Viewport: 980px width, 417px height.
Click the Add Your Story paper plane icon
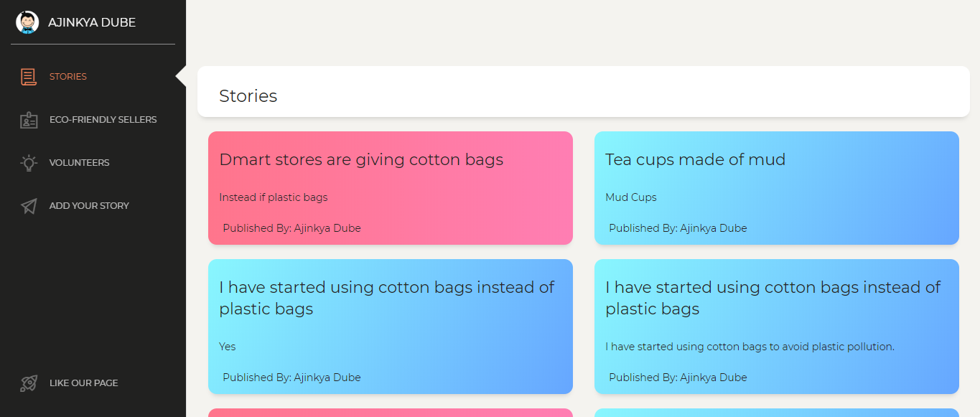29,206
